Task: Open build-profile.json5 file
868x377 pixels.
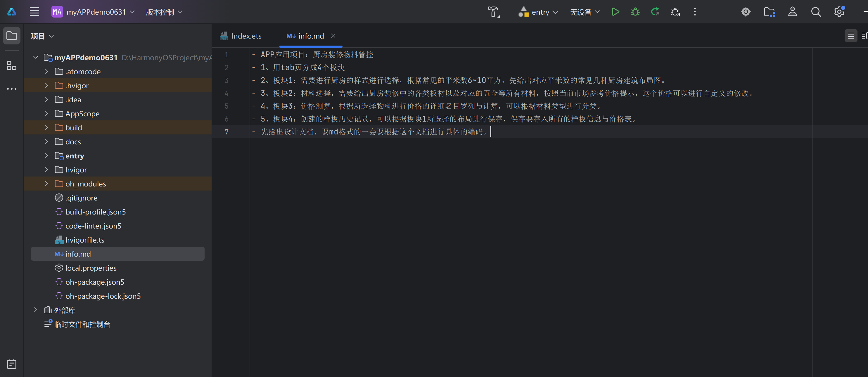Action: (x=96, y=212)
